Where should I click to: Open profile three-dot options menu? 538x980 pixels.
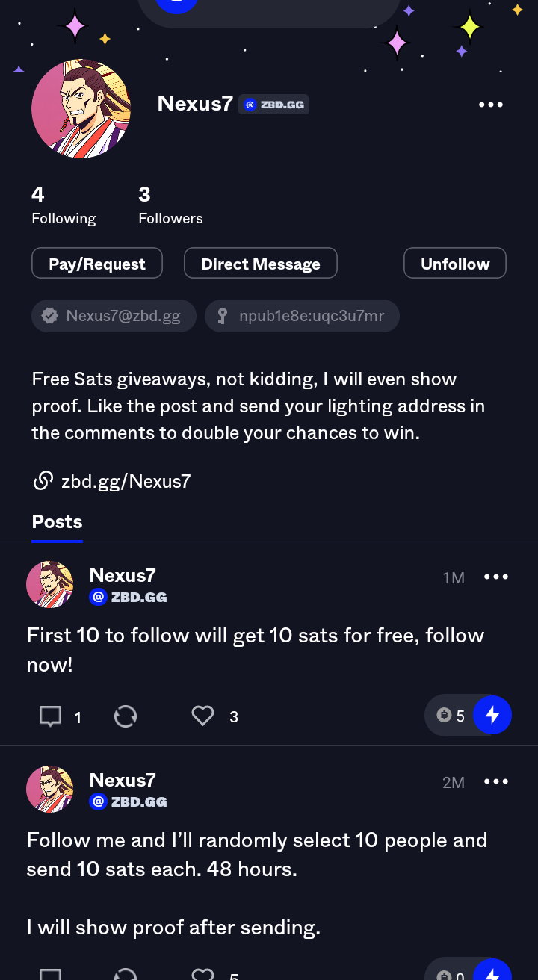[491, 105]
